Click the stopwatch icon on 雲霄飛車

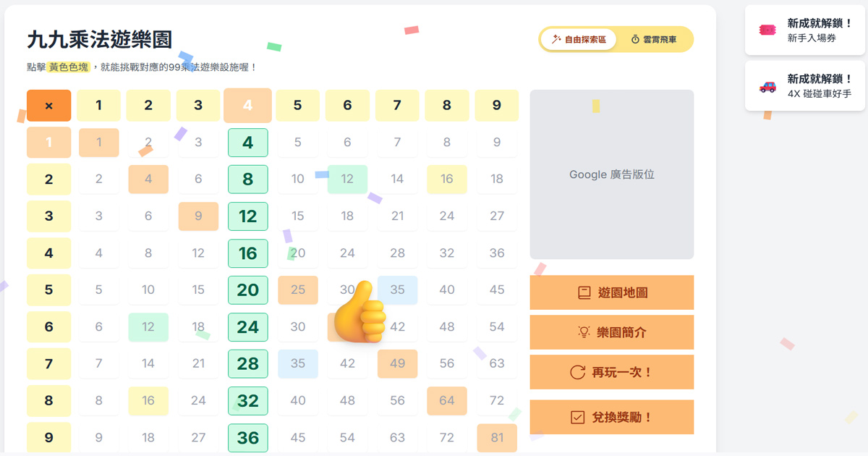click(635, 39)
